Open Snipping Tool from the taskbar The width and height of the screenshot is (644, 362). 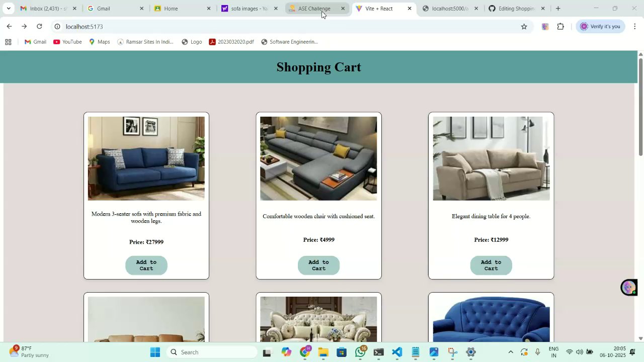click(452, 352)
